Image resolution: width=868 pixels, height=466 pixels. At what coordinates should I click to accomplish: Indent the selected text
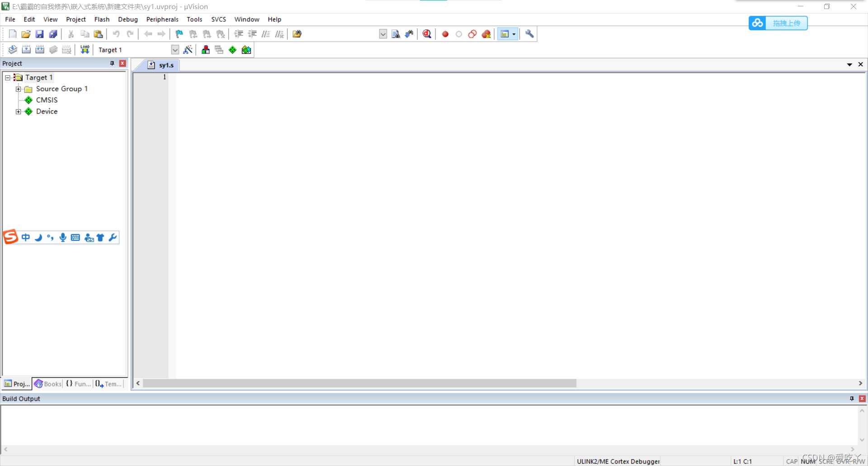coord(239,34)
